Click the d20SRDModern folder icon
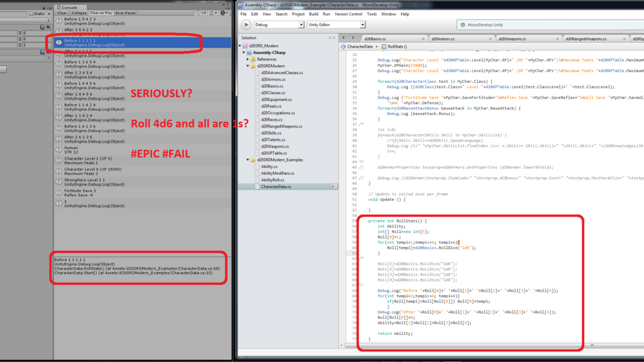The image size is (644, 362). pyautogui.click(x=253, y=66)
